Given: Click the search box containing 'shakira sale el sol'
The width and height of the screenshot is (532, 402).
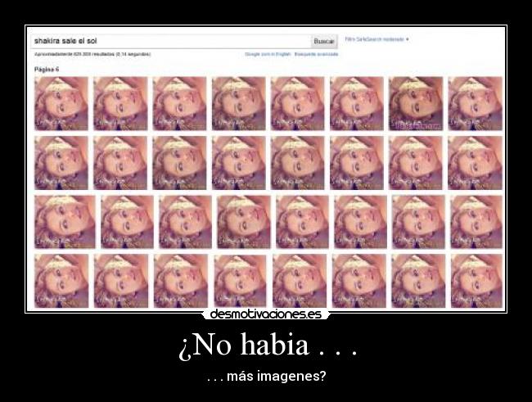Looking at the screenshot, I should pyautogui.click(x=171, y=41).
